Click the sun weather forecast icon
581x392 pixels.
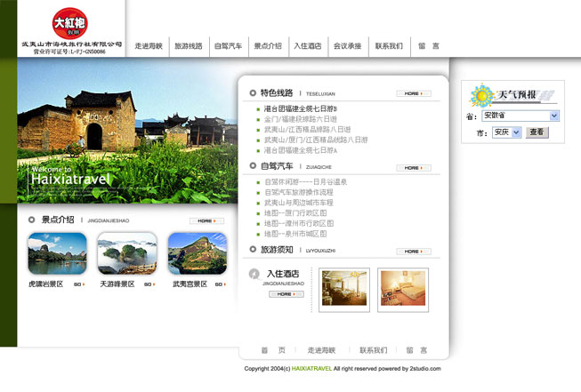483,95
